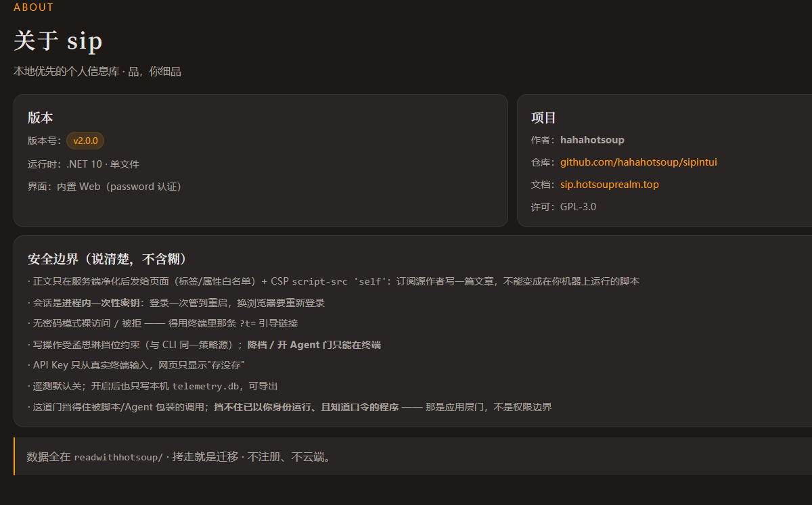The image size is (812, 505).
Task: Open the sip.hotsouprealm.top docs link
Action: coord(609,185)
